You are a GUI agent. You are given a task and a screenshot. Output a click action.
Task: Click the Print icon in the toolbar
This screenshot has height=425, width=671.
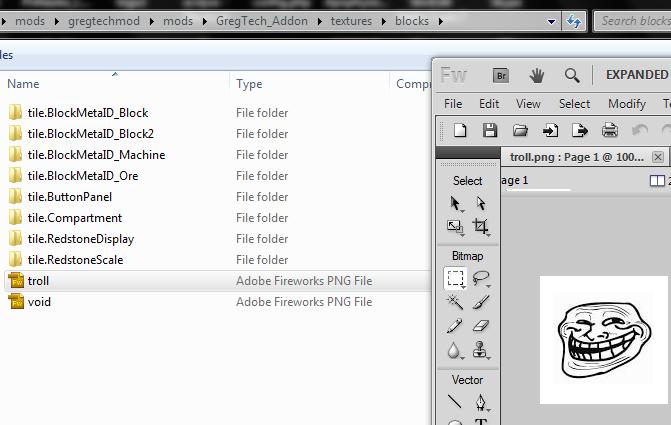coord(610,130)
